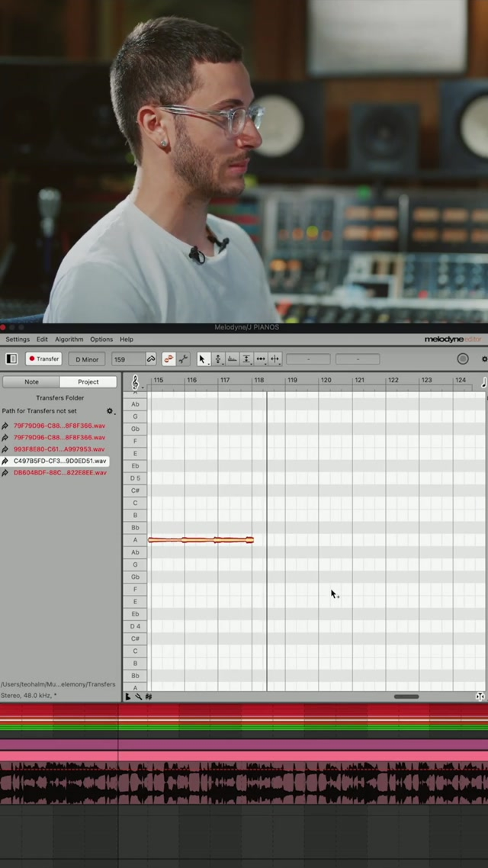
Task: Click the red Transfer button
Action: [x=43, y=358]
